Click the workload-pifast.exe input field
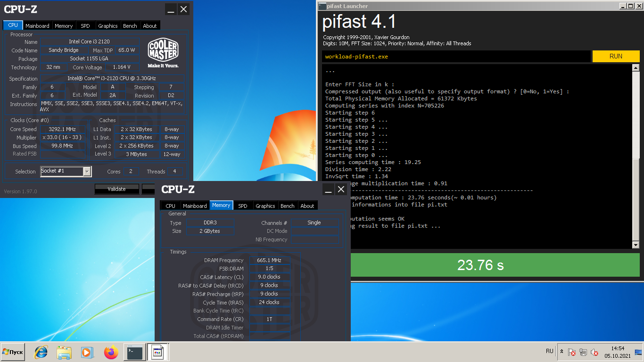The width and height of the screenshot is (644, 362). click(456, 57)
